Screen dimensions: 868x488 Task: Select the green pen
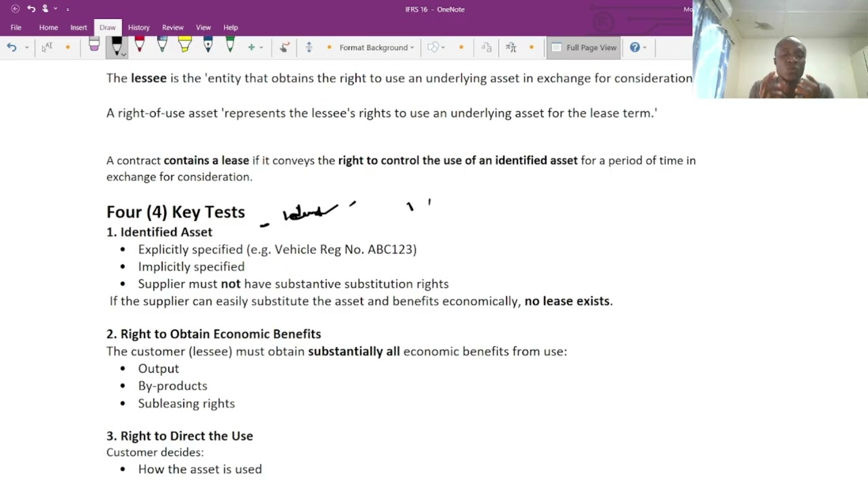(231, 45)
